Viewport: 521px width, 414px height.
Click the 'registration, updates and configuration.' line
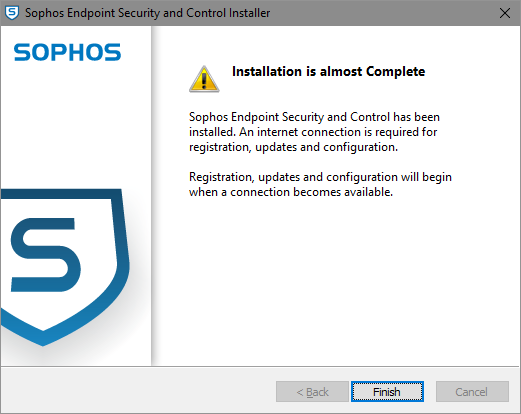point(293,147)
